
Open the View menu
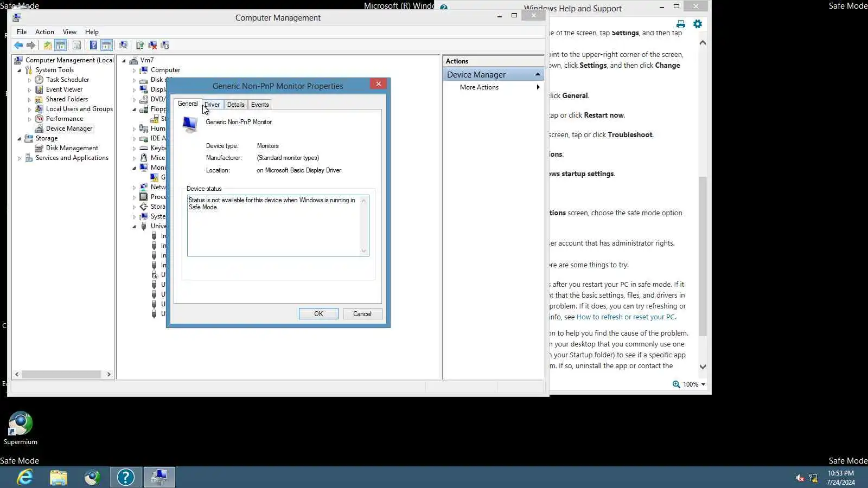pyautogui.click(x=69, y=32)
